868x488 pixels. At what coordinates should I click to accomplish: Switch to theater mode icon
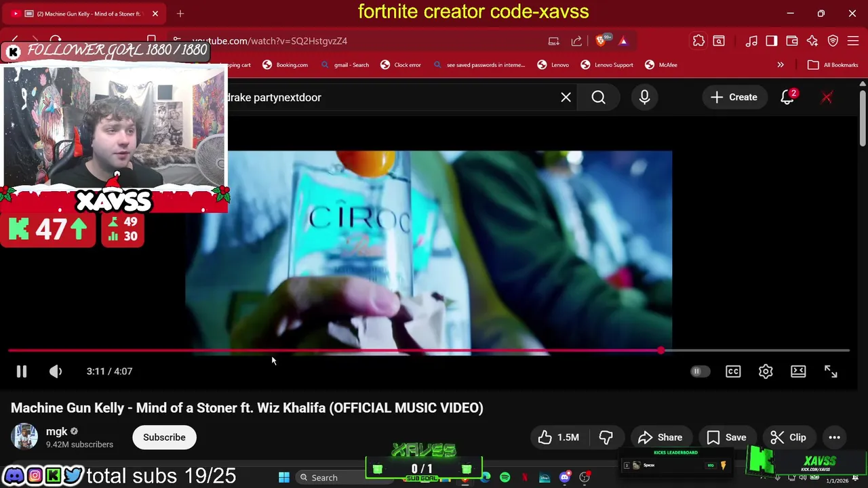click(798, 371)
